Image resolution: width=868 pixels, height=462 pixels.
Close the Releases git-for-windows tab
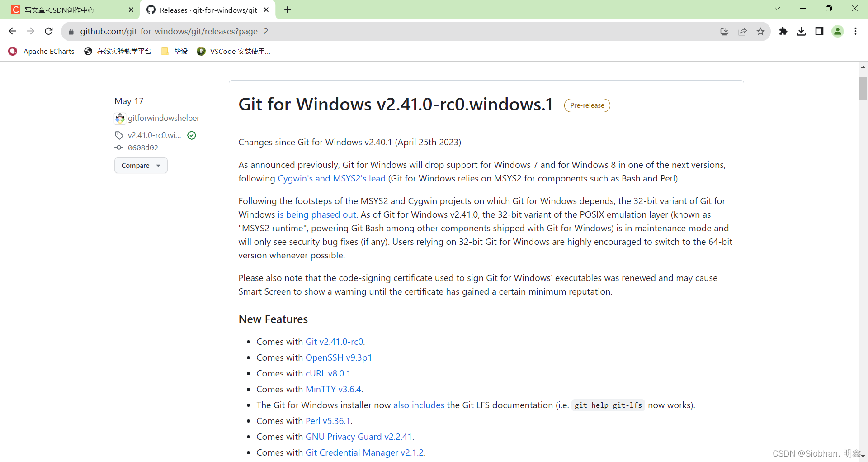click(266, 10)
